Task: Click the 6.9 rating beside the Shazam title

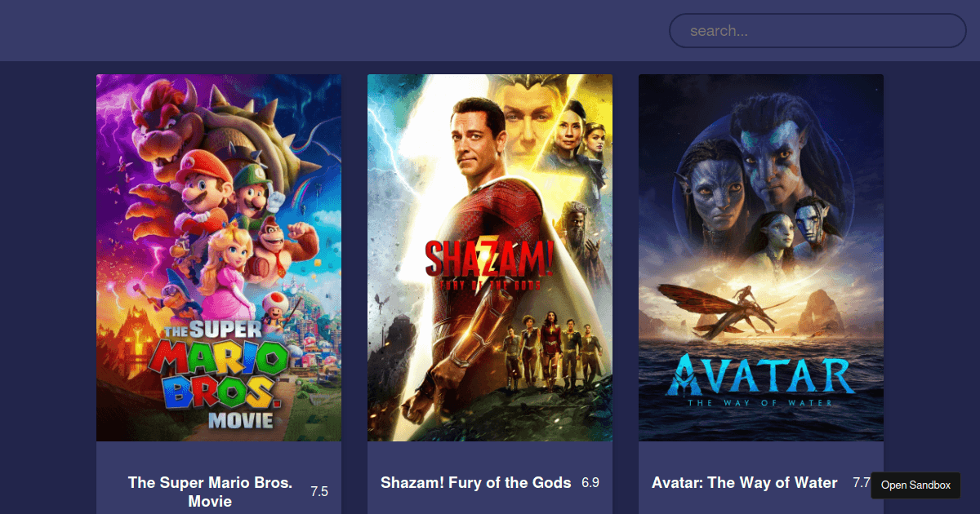Action: [x=590, y=483]
